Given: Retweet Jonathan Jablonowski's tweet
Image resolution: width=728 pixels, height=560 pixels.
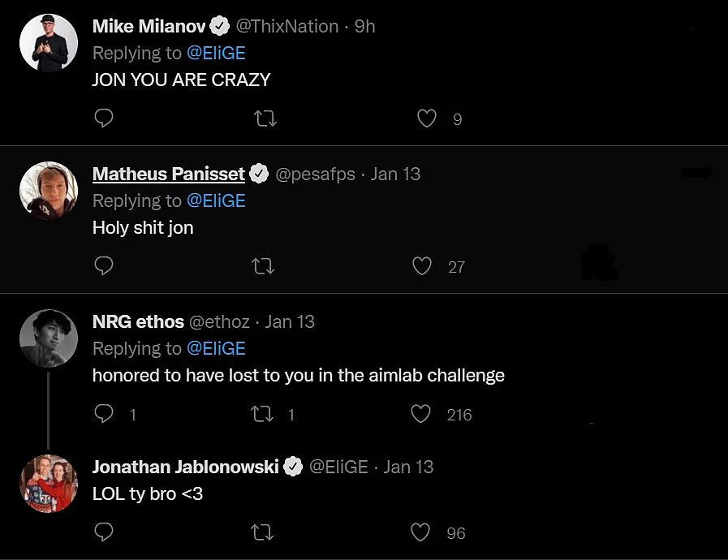Looking at the screenshot, I should coord(262,532).
